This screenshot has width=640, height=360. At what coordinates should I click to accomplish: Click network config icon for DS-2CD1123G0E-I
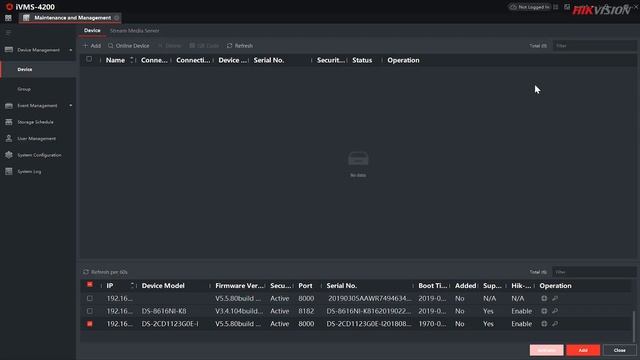click(544, 324)
